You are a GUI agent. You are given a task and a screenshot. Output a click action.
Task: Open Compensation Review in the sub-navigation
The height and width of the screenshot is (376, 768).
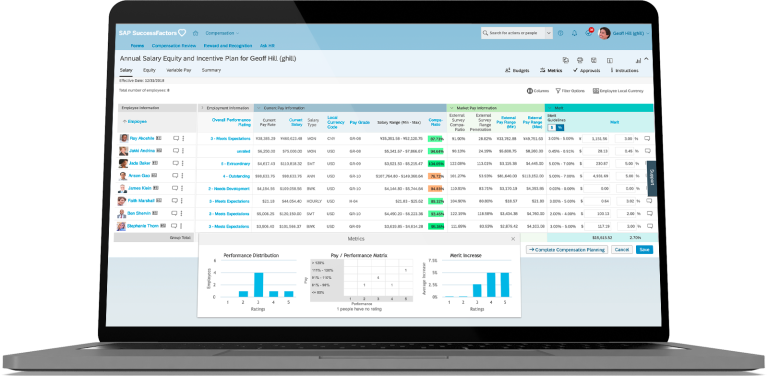click(x=174, y=46)
